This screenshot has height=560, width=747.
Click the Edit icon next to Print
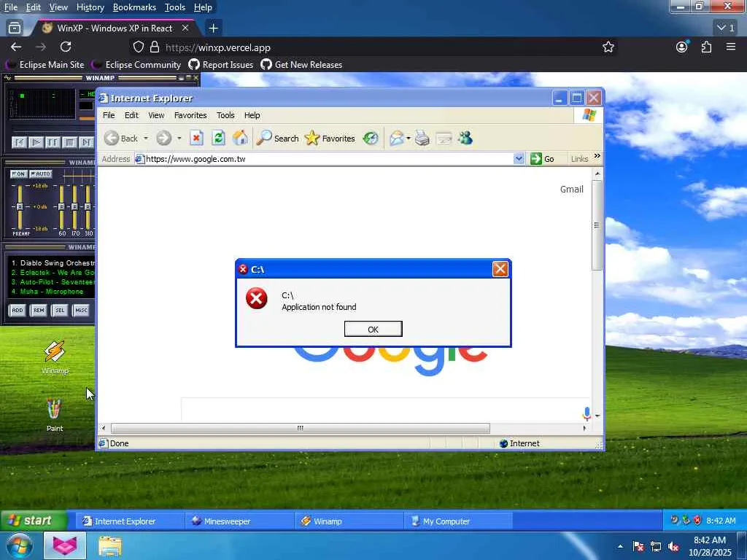[444, 139]
